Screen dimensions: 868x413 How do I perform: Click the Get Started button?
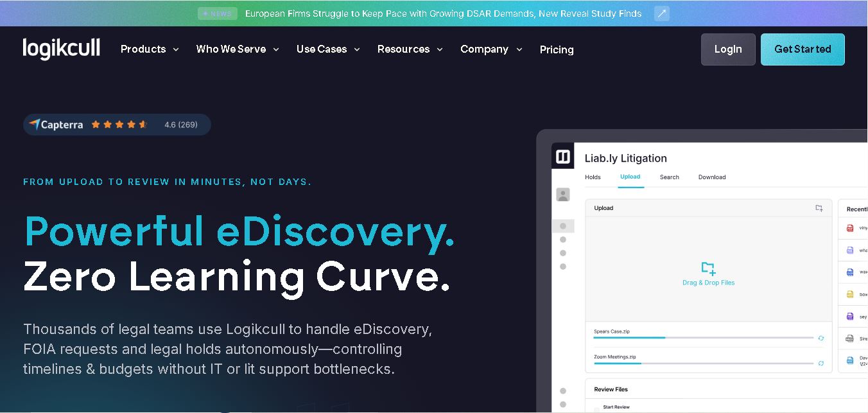[x=803, y=49]
